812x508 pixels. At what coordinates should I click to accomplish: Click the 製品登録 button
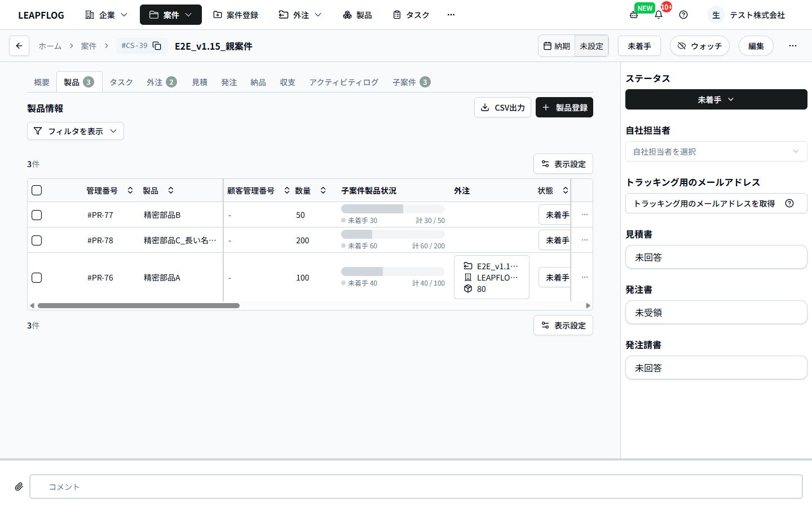click(x=564, y=107)
